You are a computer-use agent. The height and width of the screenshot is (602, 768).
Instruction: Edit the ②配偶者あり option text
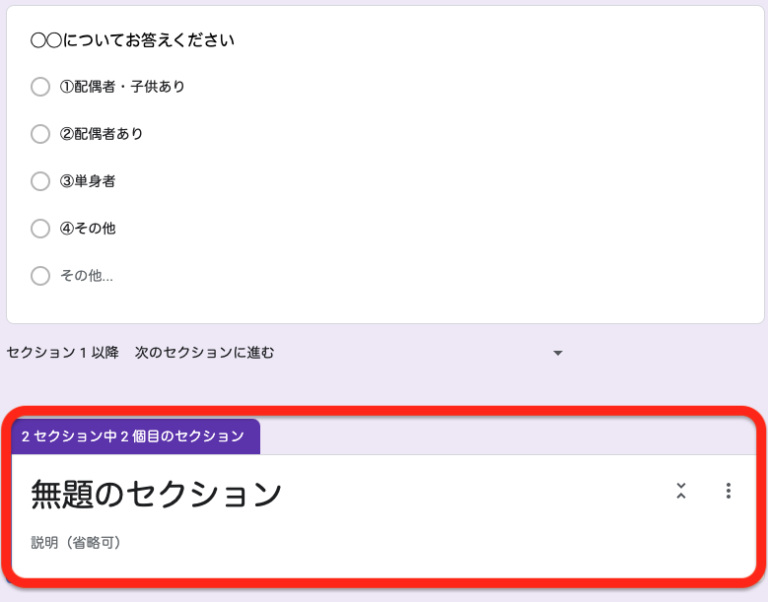(x=101, y=134)
